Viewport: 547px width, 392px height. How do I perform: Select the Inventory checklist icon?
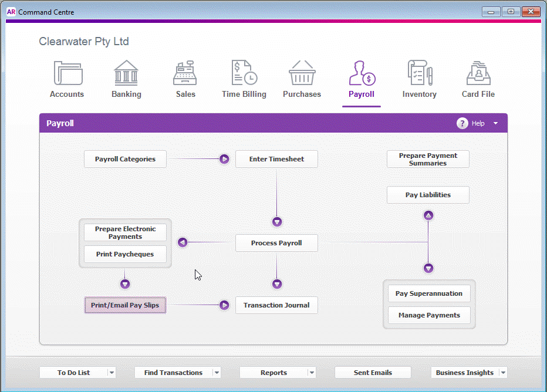coord(420,73)
